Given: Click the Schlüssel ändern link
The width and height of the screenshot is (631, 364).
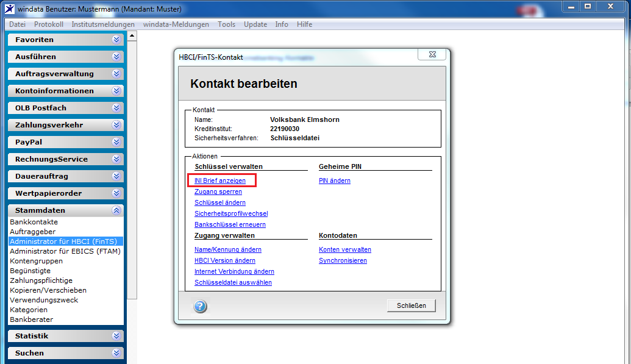Looking at the screenshot, I should pos(219,202).
